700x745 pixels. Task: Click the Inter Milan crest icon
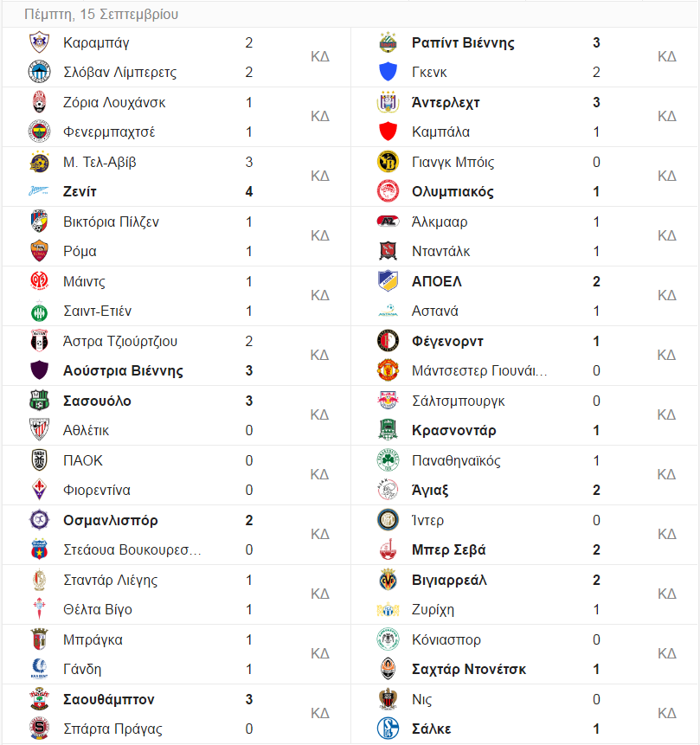[x=388, y=520]
